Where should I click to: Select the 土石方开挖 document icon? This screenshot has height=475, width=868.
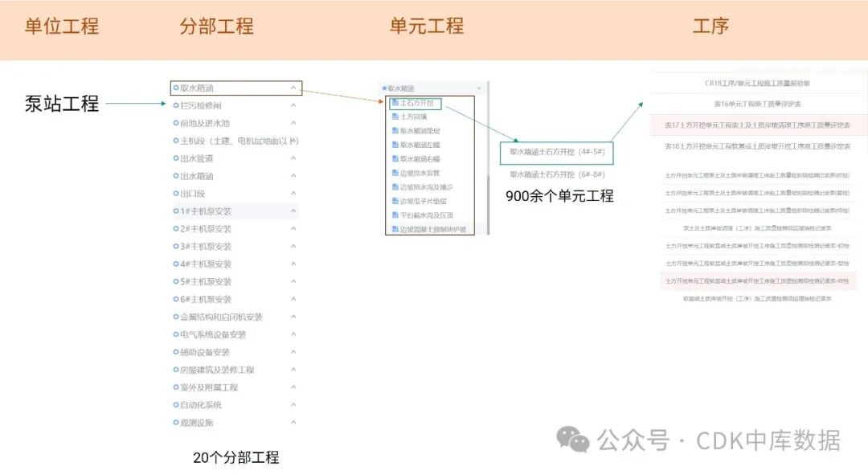pyautogui.click(x=395, y=104)
